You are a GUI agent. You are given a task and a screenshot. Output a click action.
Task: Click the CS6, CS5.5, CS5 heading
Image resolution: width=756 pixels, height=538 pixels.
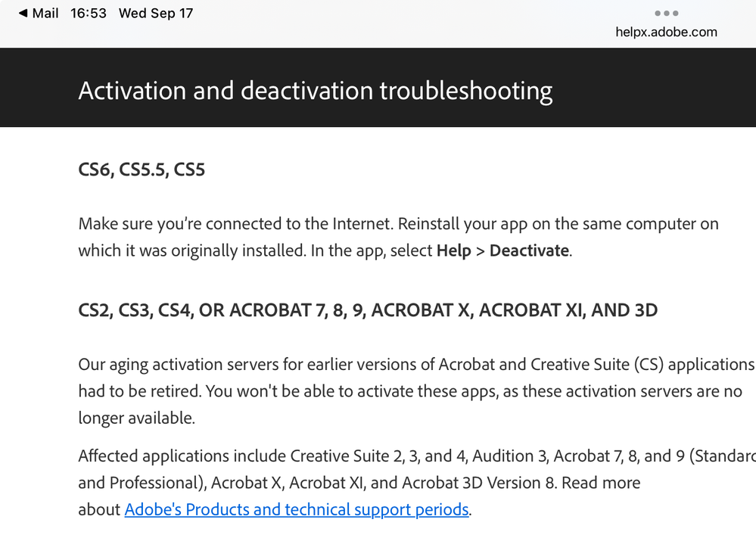point(142,169)
